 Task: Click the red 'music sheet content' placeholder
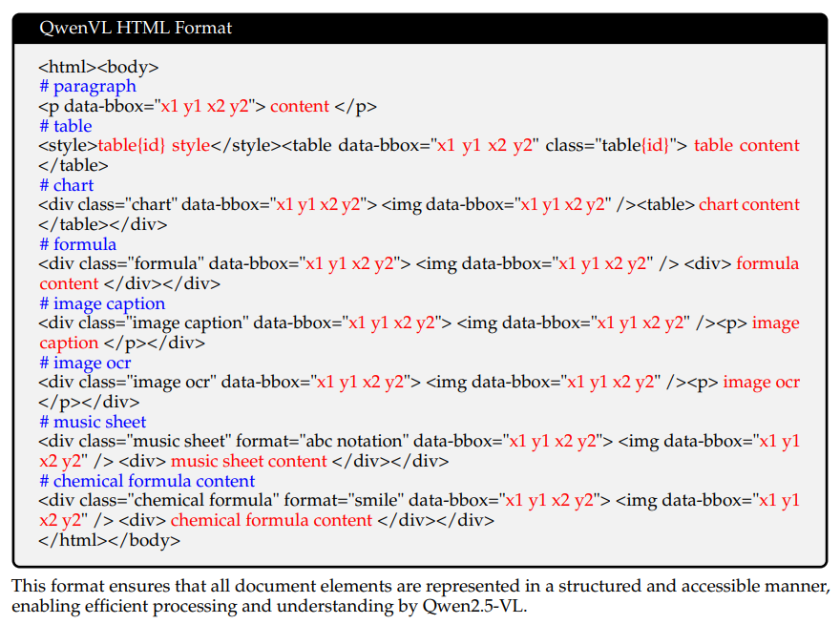click(x=248, y=461)
